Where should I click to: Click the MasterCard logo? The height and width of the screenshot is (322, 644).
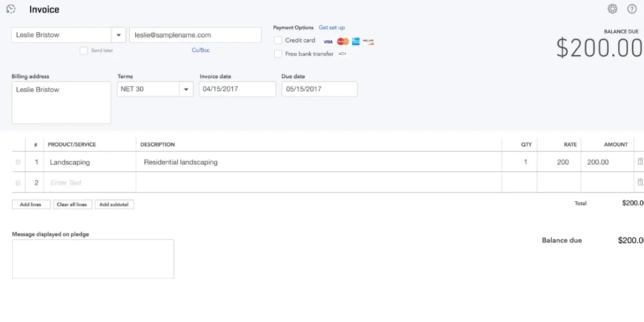click(343, 41)
